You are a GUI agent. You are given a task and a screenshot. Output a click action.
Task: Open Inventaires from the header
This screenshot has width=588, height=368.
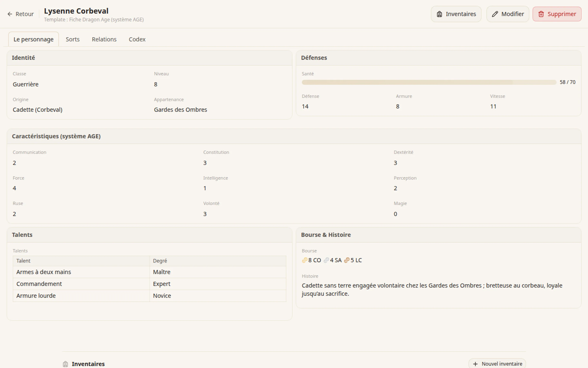pyautogui.click(x=456, y=14)
